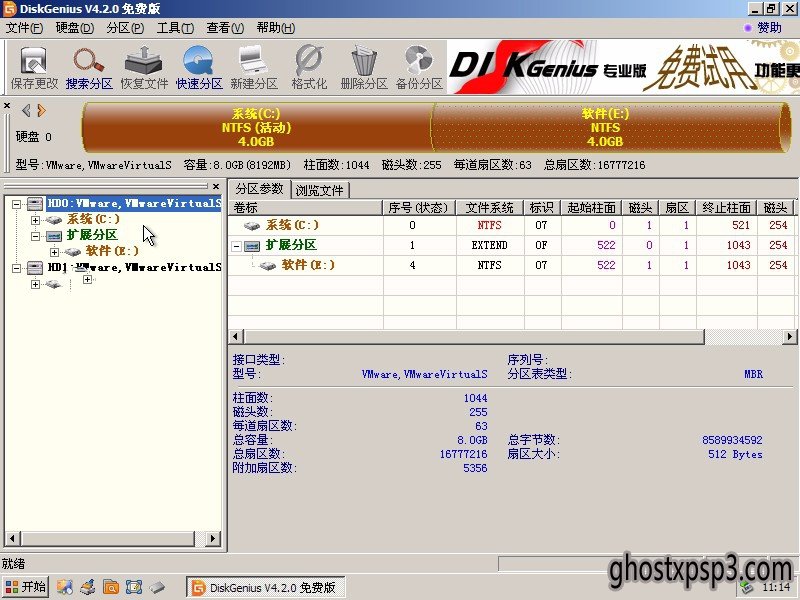Click NTFS cell in 系统(C:) row
Image resolution: width=800 pixels, height=600 pixels.
click(489, 226)
